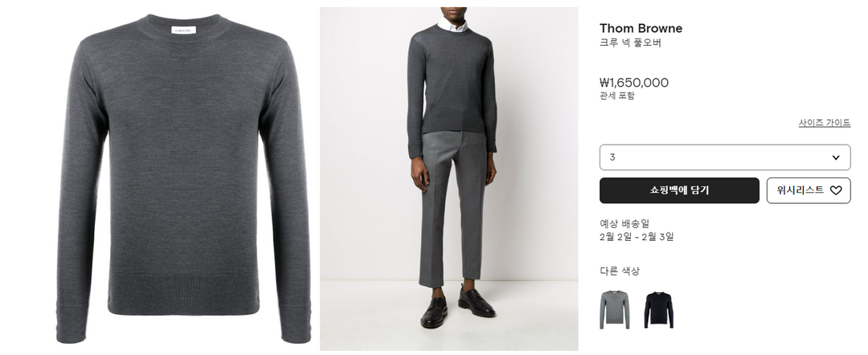Click the delivery dates 2월 2일 - 2월 3일
Viewport: 868px width, 355px height.
coord(637,237)
